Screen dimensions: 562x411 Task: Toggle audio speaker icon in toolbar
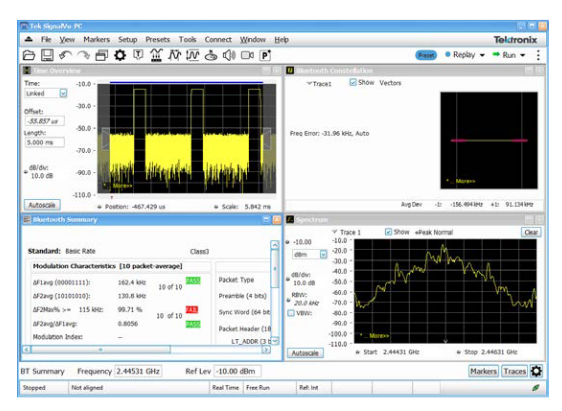[x=229, y=55]
